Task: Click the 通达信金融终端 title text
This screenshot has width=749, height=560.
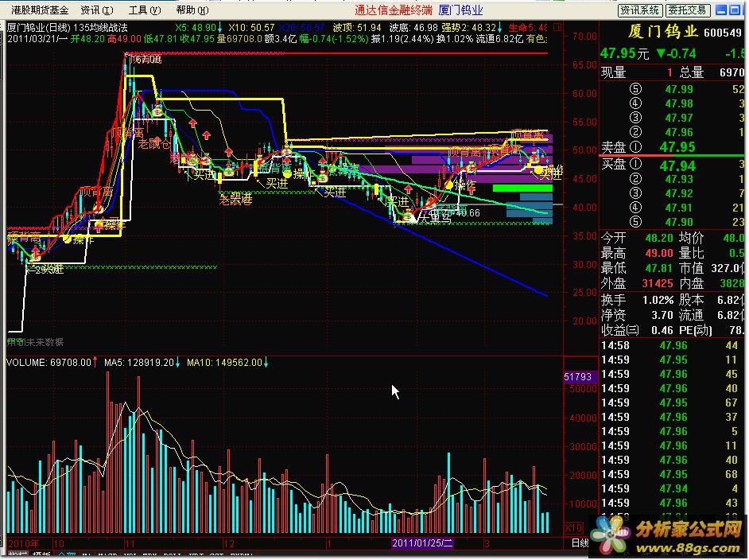Action: (394, 10)
